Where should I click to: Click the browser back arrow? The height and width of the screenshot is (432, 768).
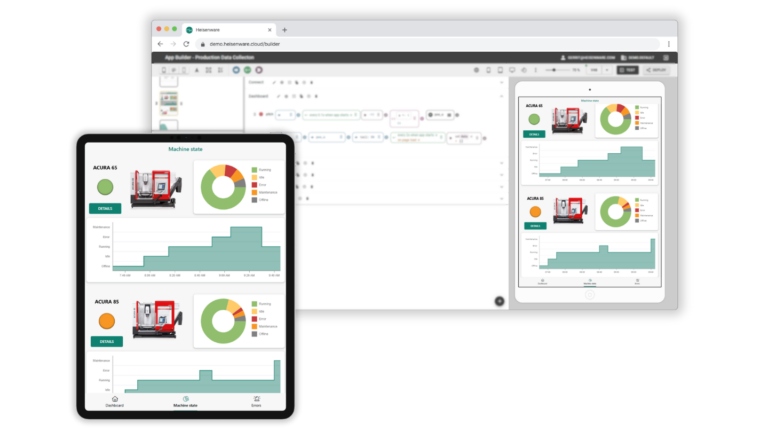[x=161, y=44]
